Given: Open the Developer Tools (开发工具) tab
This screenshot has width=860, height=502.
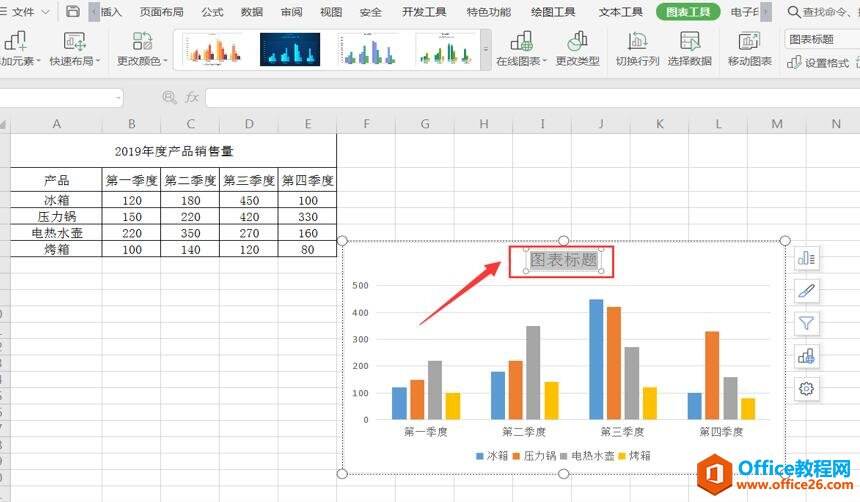Looking at the screenshot, I should click(424, 12).
